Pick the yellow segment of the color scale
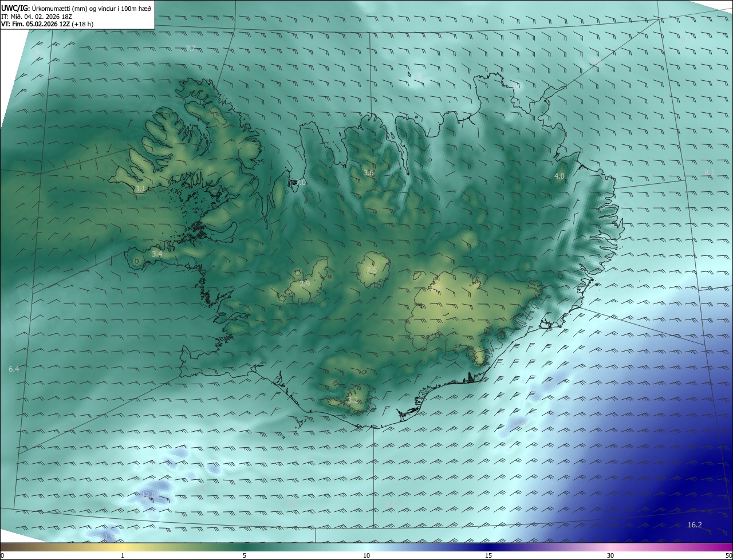 (123, 547)
